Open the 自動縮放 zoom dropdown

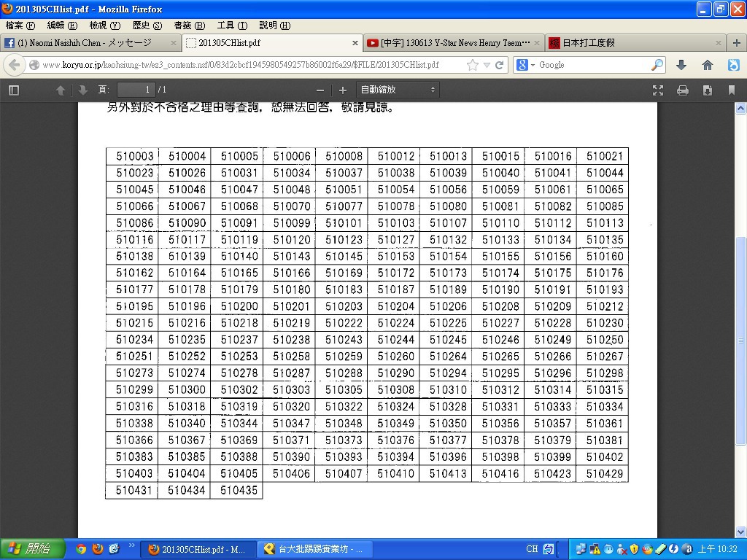coord(398,90)
